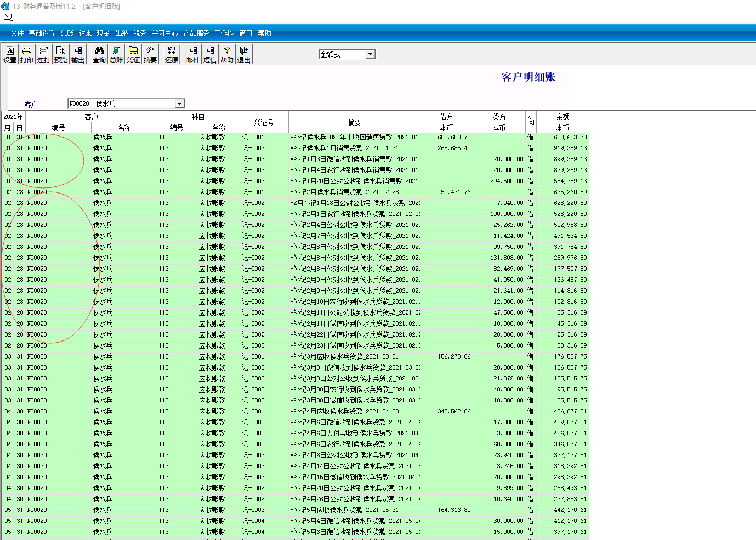Viewport: 756px width, 540px height.
Task: Select credit amount cell 21,072.00
Action: click(499, 379)
